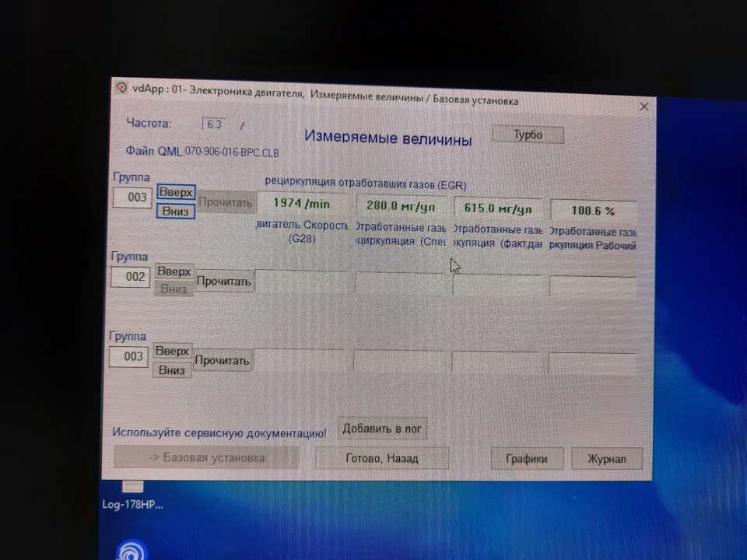Click the 1974 /min engine speed value

(302, 204)
